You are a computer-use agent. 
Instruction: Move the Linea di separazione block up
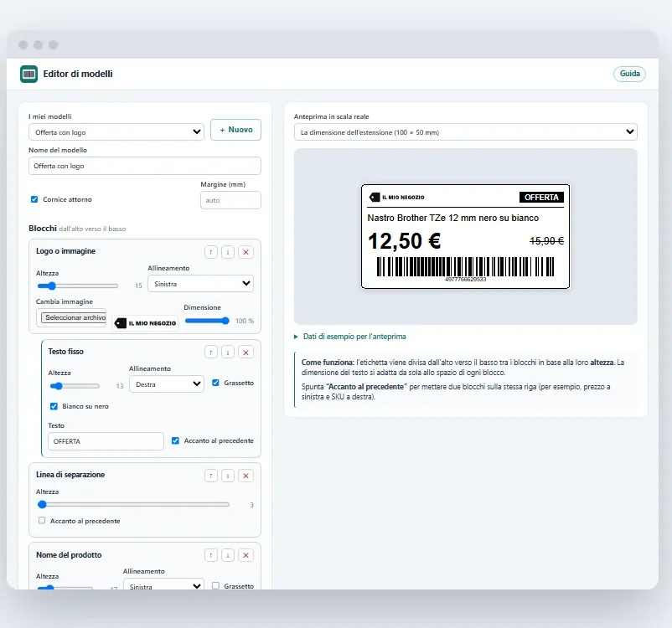[211, 476]
